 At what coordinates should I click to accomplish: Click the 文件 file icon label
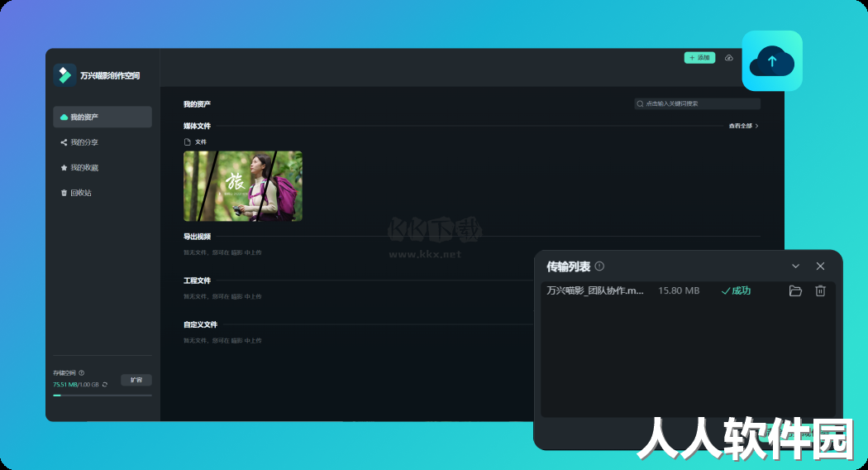195,141
